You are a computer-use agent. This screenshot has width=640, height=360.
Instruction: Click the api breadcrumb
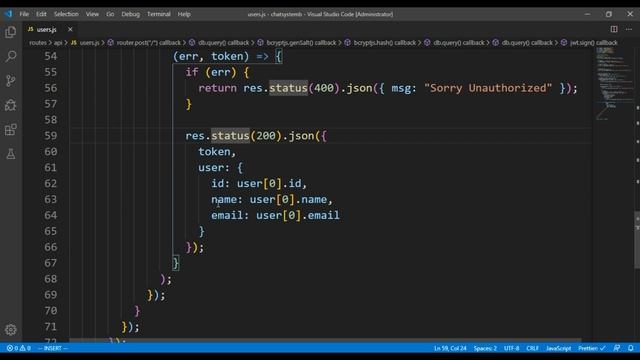pyautogui.click(x=58, y=42)
